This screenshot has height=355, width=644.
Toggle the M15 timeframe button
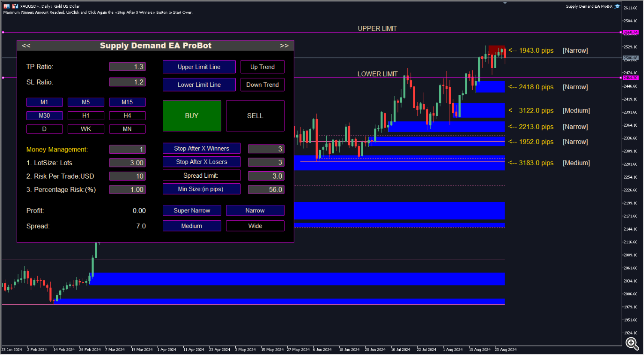(127, 102)
